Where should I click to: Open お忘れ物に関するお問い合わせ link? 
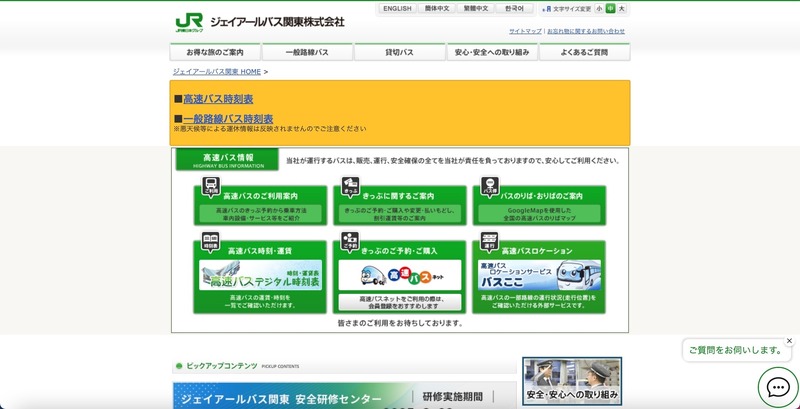click(586, 31)
